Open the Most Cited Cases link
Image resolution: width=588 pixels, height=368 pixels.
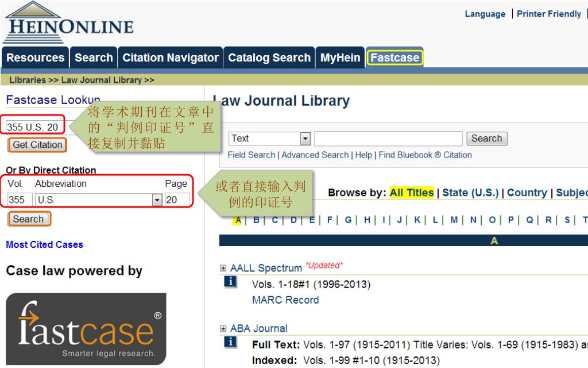pyautogui.click(x=45, y=244)
